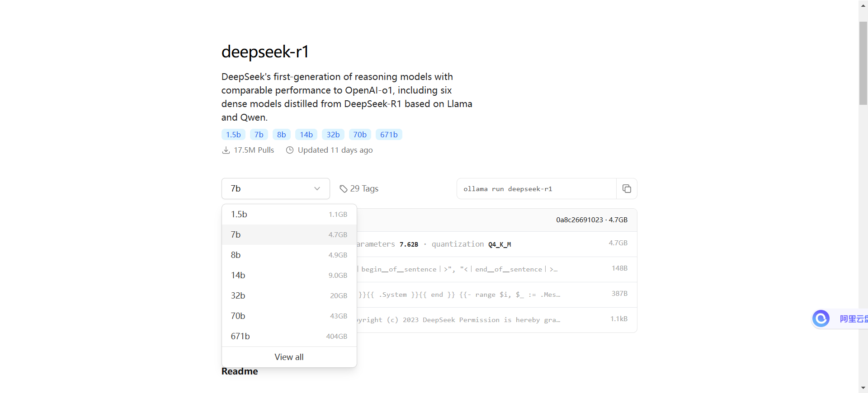Click the Alibaba Cloud assistant floating icon

point(821,318)
